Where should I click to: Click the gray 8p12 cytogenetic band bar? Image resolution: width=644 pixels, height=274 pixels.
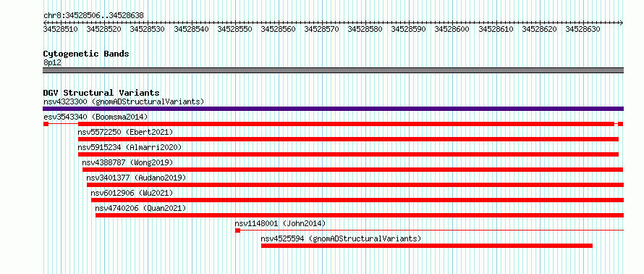pyautogui.click(x=333, y=70)
